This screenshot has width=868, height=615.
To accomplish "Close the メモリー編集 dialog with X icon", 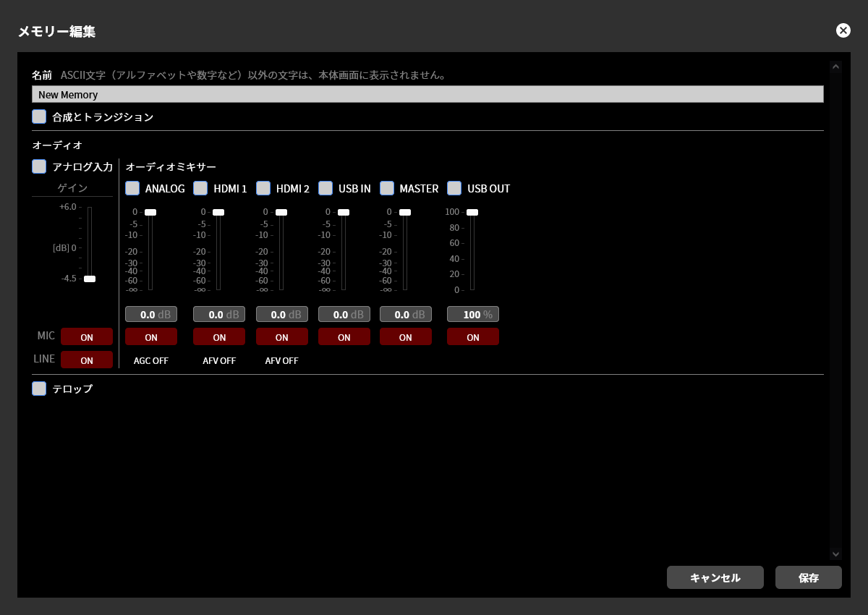I will [843, 30].
